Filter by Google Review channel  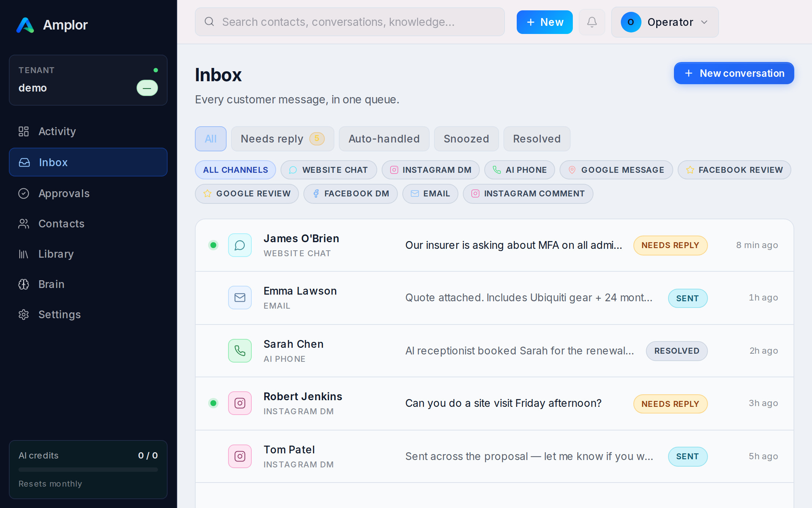pos(247,193)
